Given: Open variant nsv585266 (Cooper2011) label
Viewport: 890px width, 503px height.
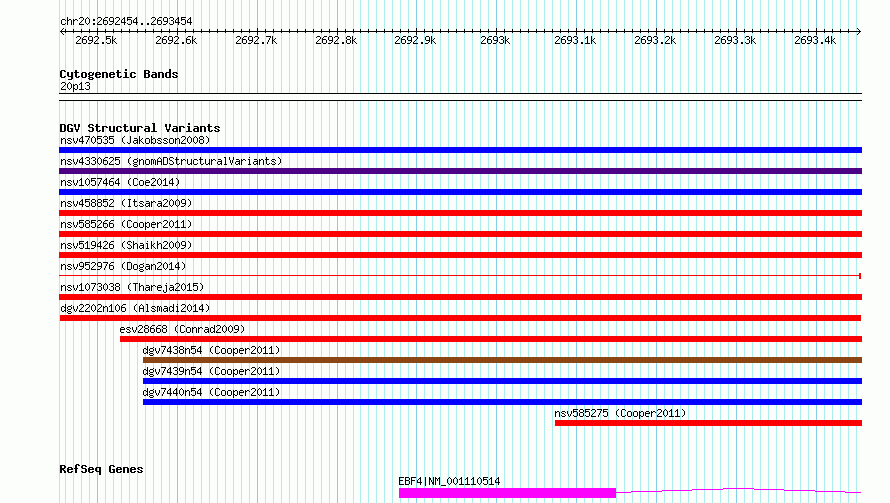Looking at the screenshot, I should (x=126, y=224).
